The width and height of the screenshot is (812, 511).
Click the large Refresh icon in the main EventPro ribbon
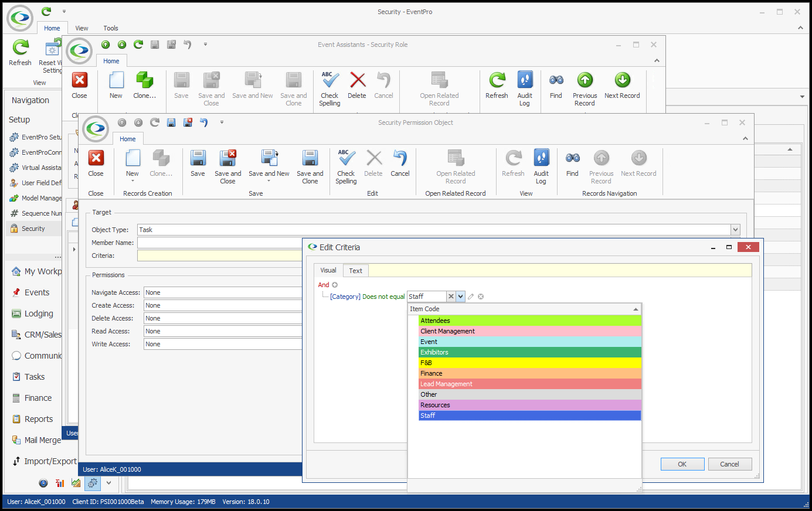coord(21,47)
